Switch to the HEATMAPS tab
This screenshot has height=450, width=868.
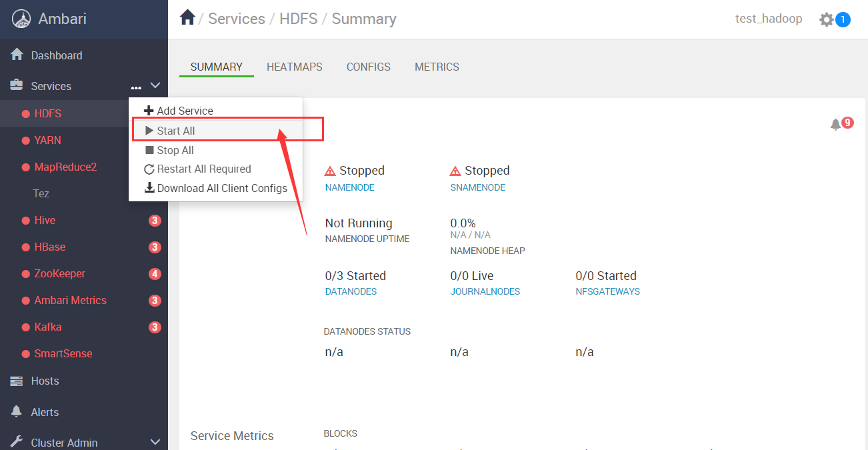[294, 67]
